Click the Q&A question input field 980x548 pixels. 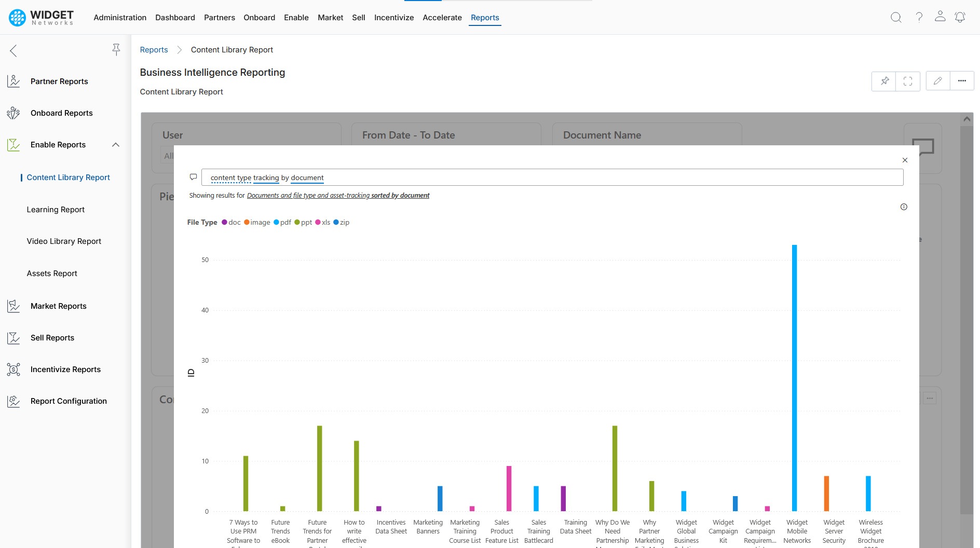pos(552,177)
